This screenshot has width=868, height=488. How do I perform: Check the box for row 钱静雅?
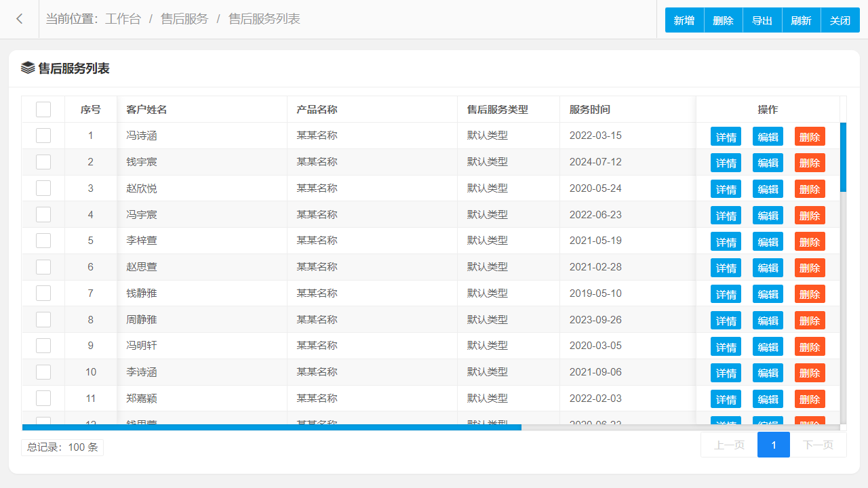point(43,293)
